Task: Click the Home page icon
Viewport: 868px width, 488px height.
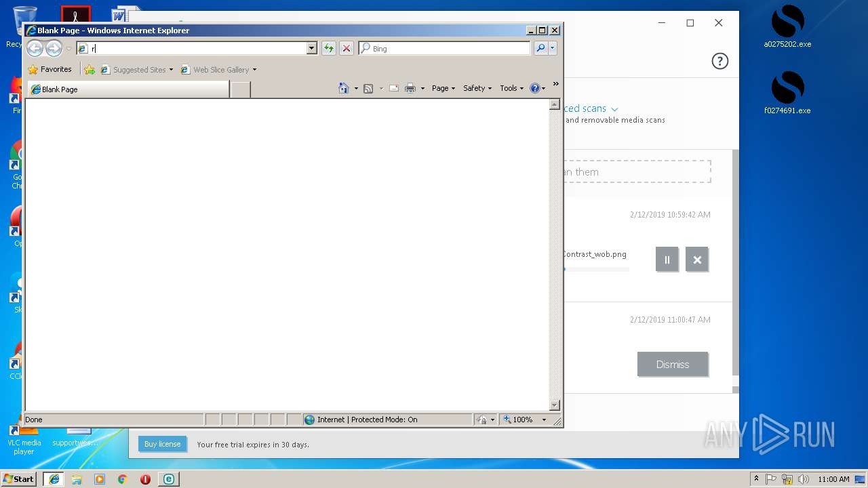Action: 344,88
